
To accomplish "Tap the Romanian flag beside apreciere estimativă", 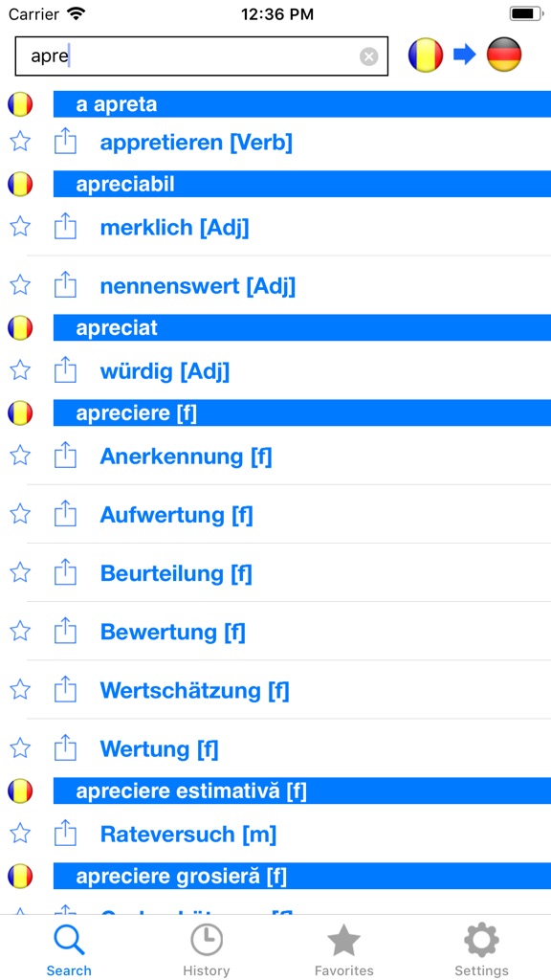I will click(x=20, y=791).
